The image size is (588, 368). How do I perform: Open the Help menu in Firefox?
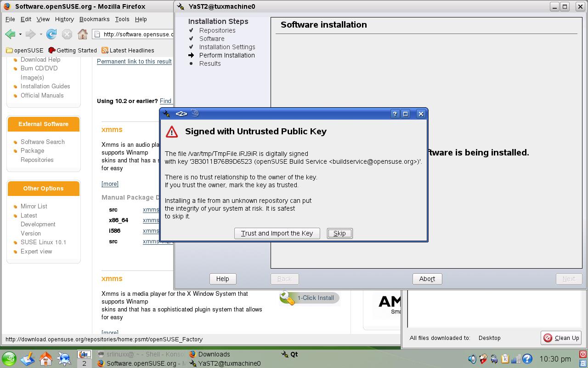pyautogui.click(x=141, y=19)
